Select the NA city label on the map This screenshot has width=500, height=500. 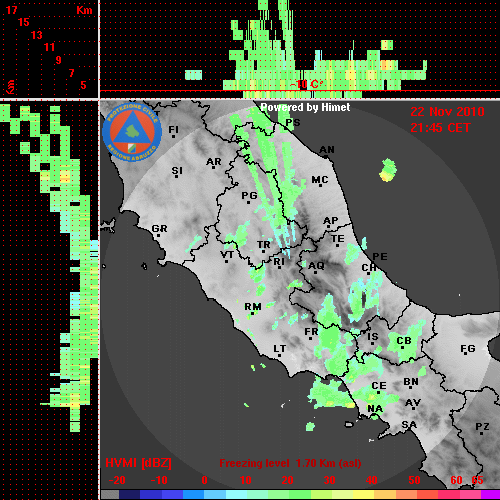375,408
